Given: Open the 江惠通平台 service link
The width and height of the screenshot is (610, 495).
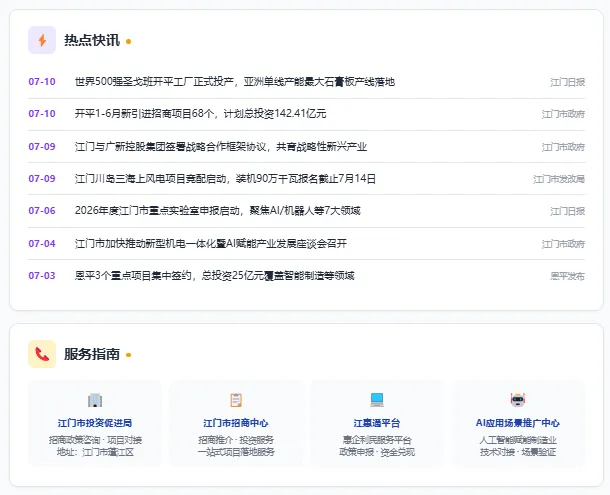Looking at the screenshot, I should pyautogui.click(x=377, y=423).
